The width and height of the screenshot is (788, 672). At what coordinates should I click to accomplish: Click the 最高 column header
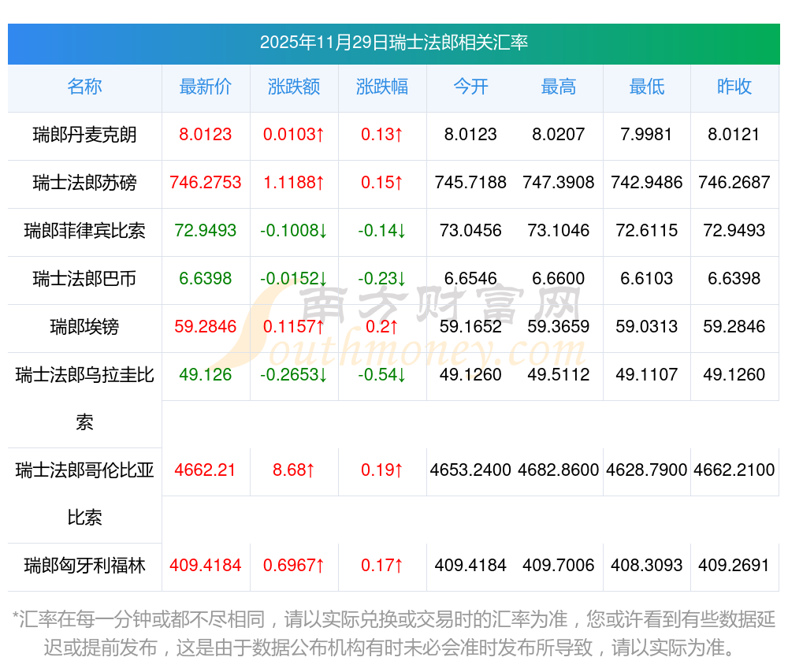coord(559,87)
